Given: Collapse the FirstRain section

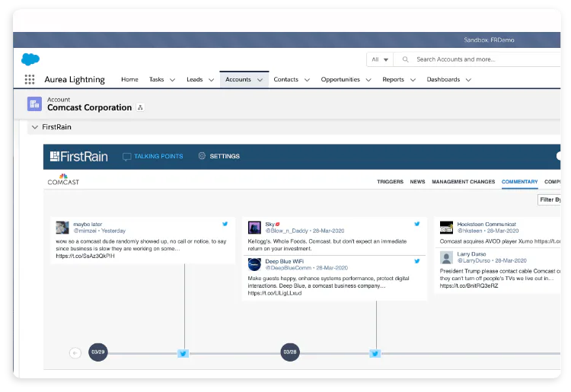Looking at the screenshot, I should click(x=35, y=127).
